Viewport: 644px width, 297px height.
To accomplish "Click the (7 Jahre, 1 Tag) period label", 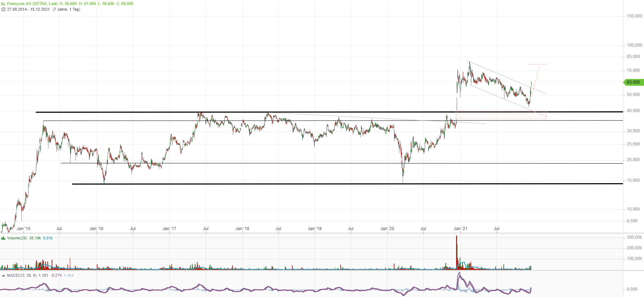I will click(67, 9).
